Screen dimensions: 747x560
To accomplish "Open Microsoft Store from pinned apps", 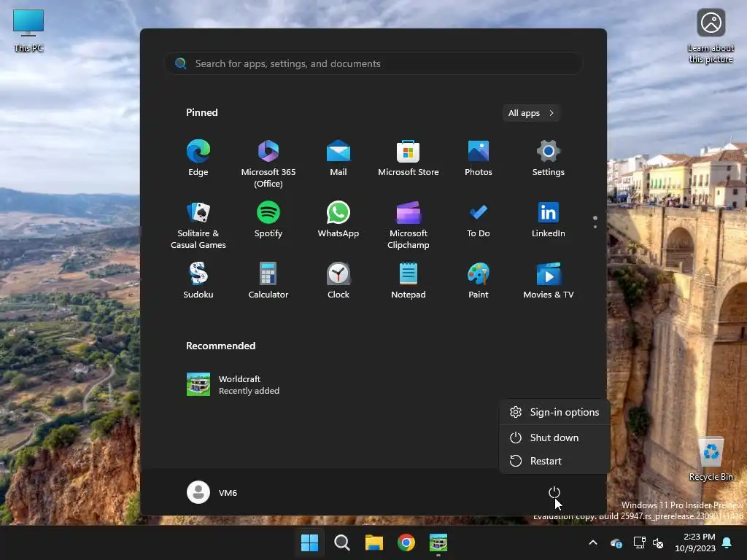I will 409,158.
